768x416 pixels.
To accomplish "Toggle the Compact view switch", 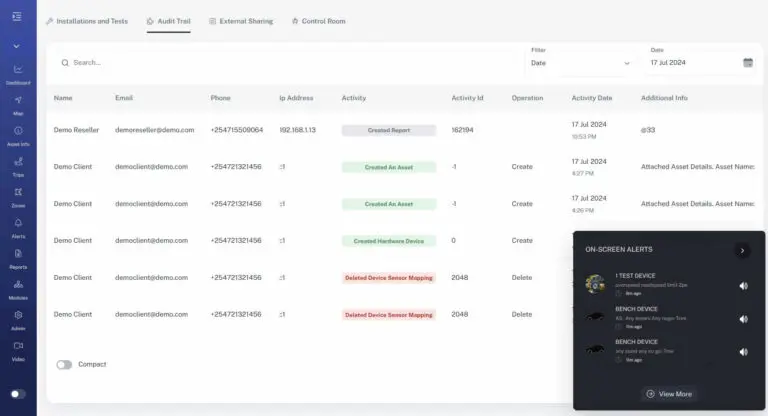I will point(64,365).
